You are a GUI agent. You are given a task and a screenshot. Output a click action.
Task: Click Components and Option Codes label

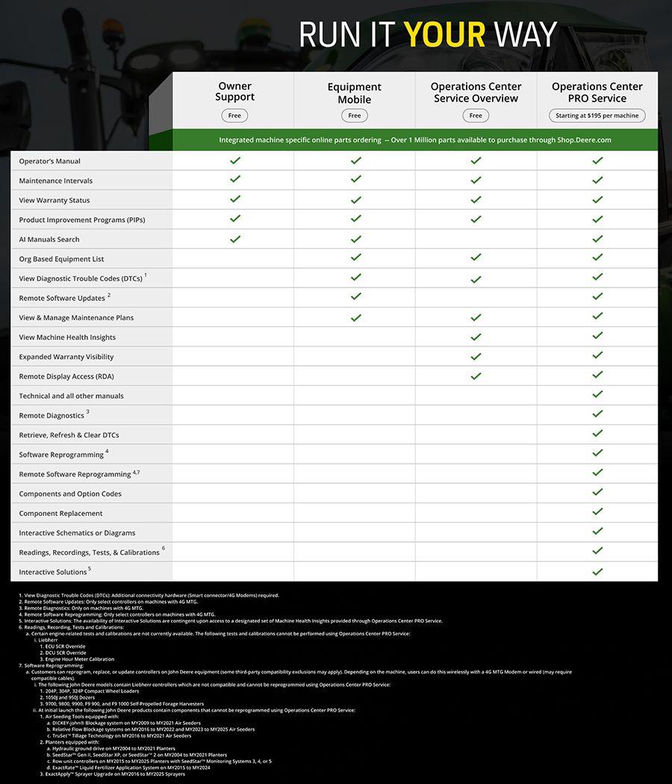point(70,494)
